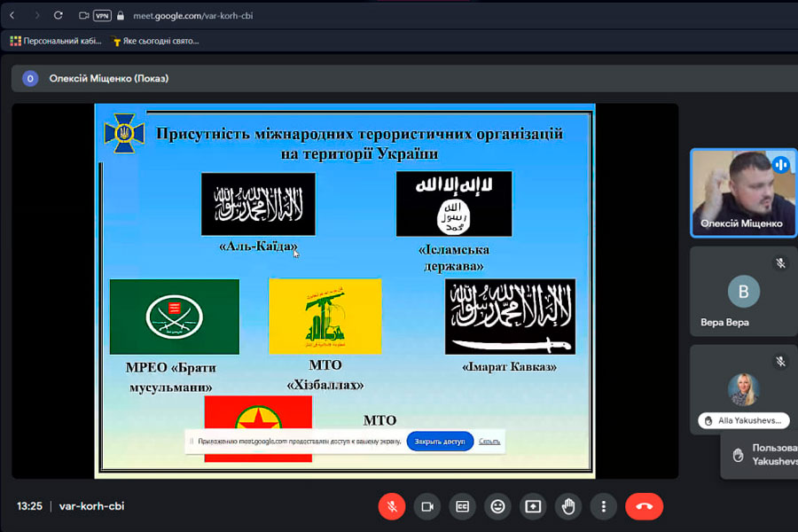Click the browser forward arrow
This screenshot has width=798, height=532.
click(36, 15)
